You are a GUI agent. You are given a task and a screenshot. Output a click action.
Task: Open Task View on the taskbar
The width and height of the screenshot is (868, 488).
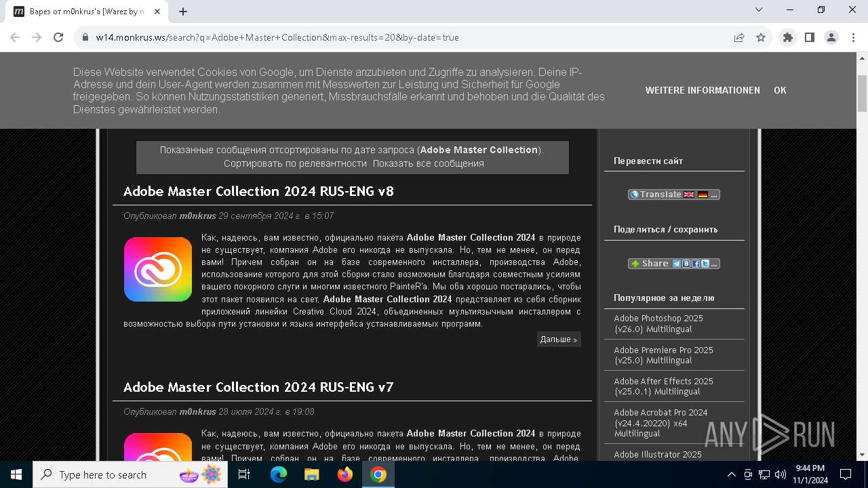click(244, 474)
